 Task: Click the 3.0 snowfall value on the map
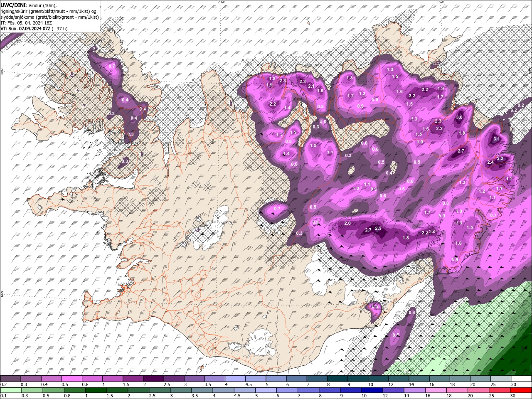point(459,118)
